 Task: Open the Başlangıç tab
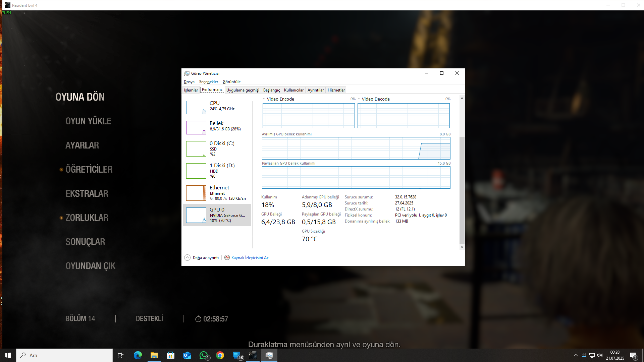[272, 90]
